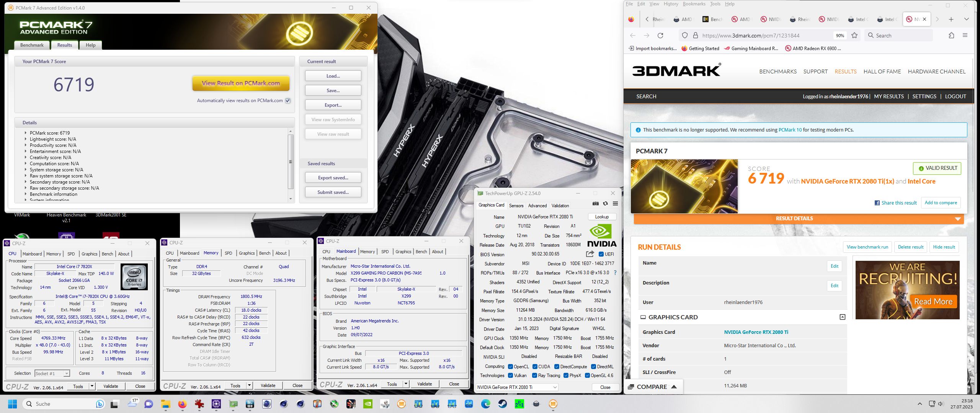This screenshot has width=980, height=413.
Task: Toggle the Ray Tracing checkbox in GPU-Z
Action: click(535, 376)
